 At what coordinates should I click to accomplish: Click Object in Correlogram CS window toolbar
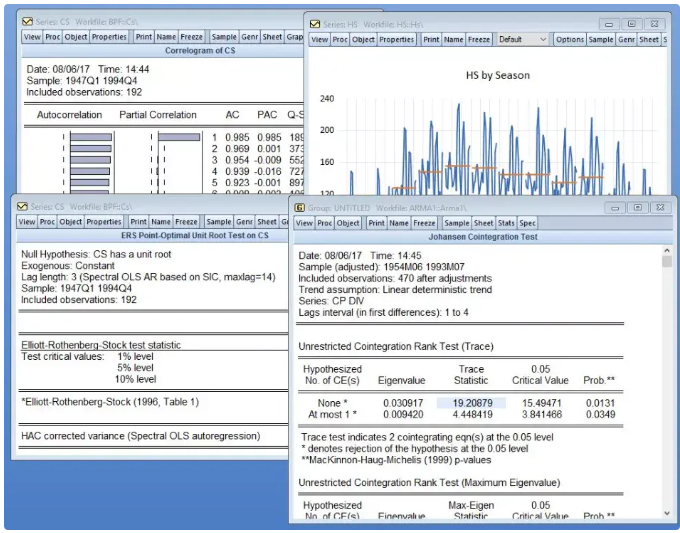coord(76,37)
